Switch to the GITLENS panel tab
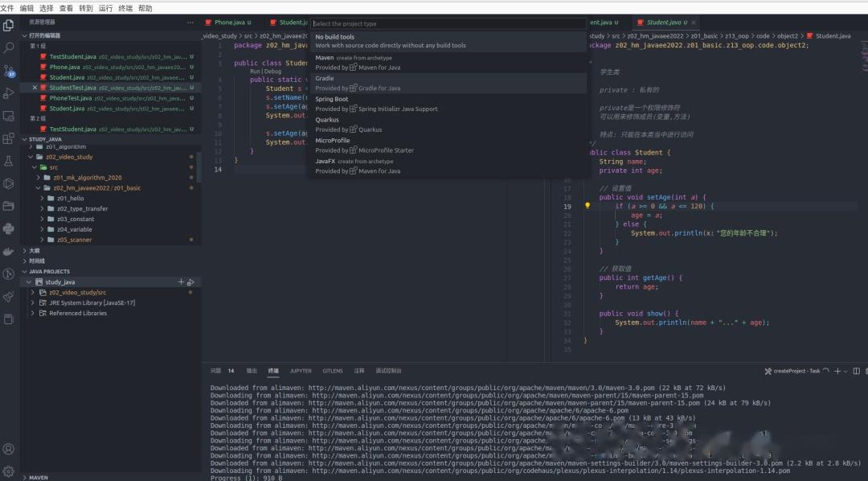Viewport: 868px width, 481px height. 333,371
